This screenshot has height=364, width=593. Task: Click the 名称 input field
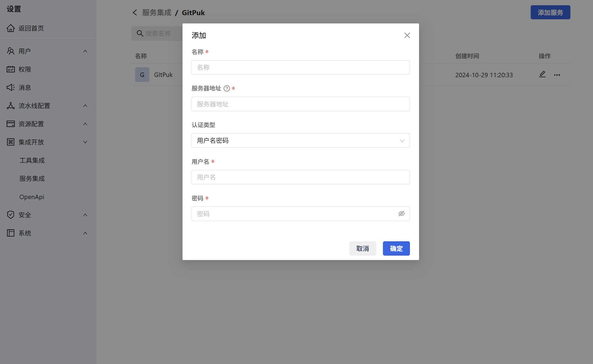(x=300, y=67)
